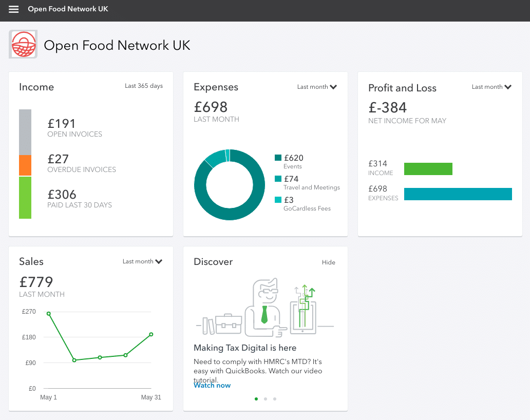
Task: Click the orange Overdue Invoices bar segment
Action: (25, 164)
